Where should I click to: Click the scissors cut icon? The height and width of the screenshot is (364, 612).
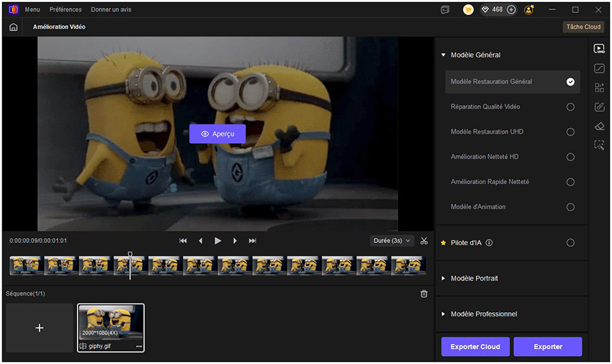coord(424,241)
